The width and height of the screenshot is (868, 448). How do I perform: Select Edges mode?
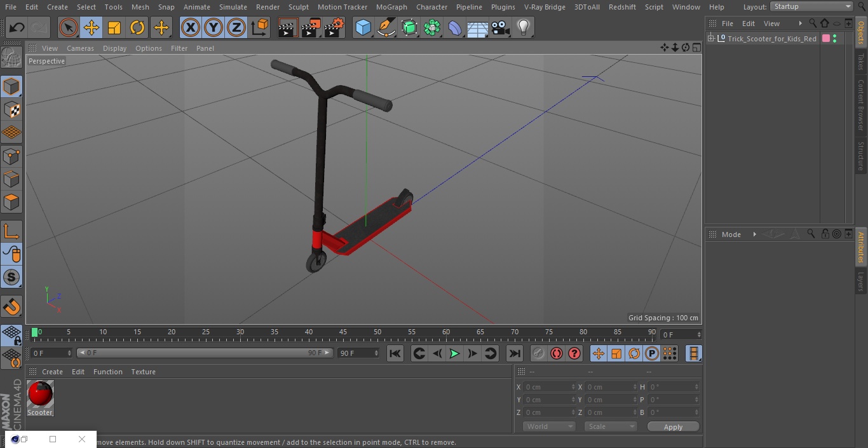[x=11, y=179]
